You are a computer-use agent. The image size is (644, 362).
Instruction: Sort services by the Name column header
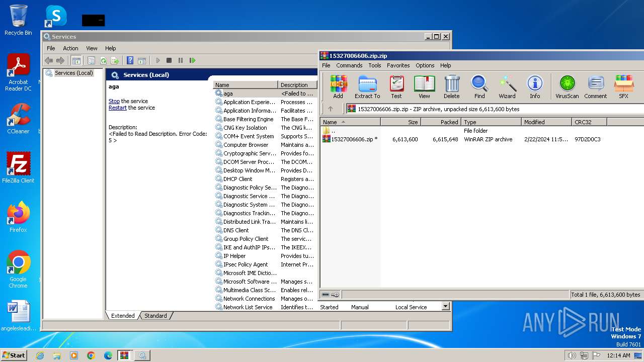246,85
